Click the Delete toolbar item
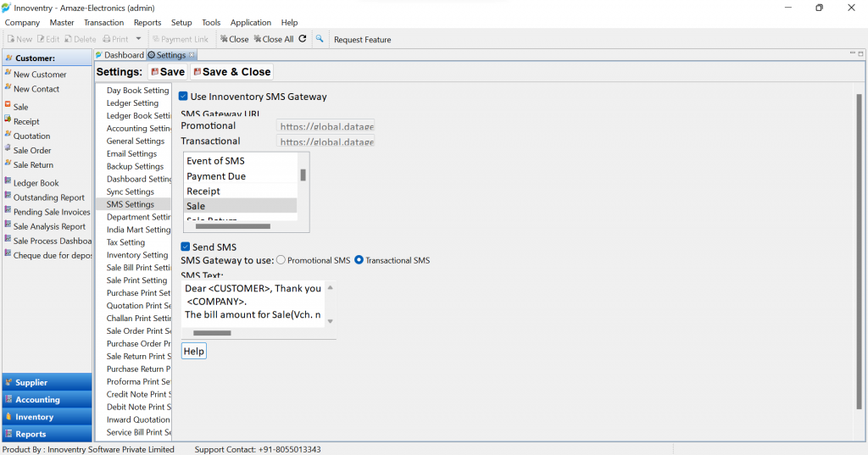 coord(81,39)
